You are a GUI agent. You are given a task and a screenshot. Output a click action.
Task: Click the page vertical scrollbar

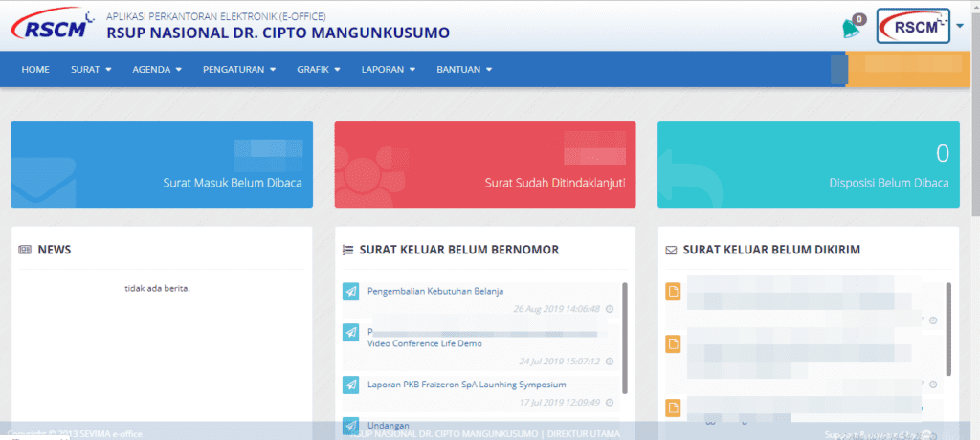point(975,113)
